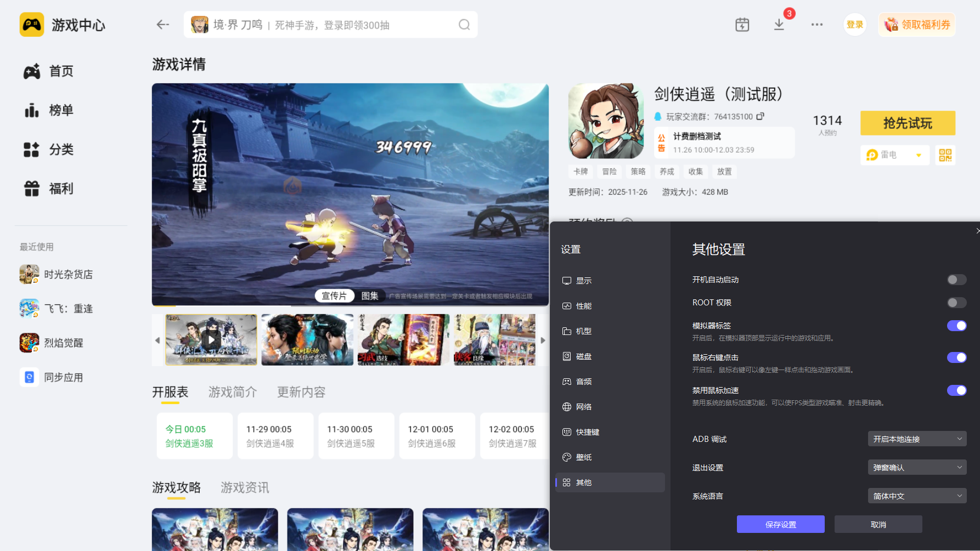980x551 pixels.
Task: Click the 抢先试玩 play button
Action: point(908,123)
